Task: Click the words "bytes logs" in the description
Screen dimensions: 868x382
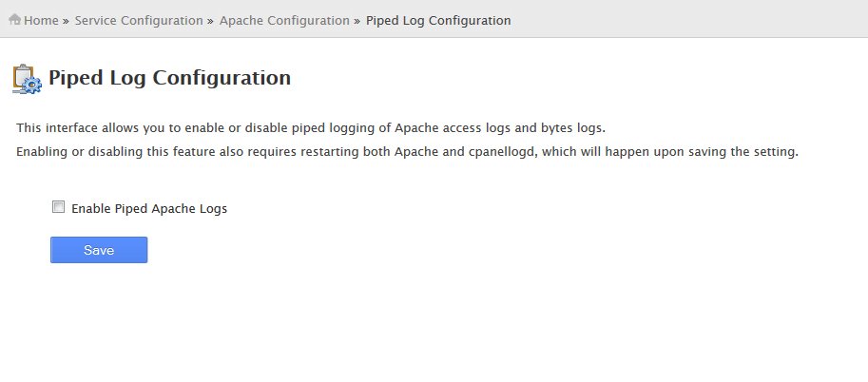Action: pyautogui.click(x=571, y=128)
